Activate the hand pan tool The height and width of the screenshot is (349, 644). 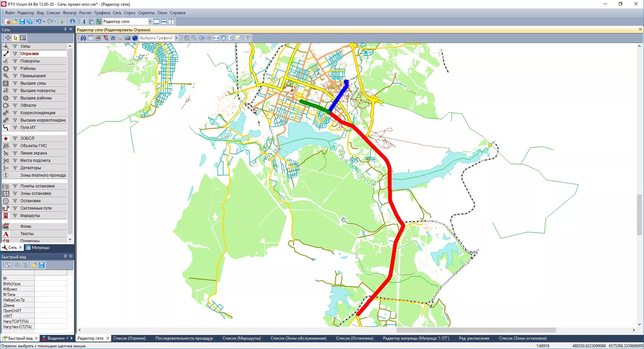pos(224,38)
